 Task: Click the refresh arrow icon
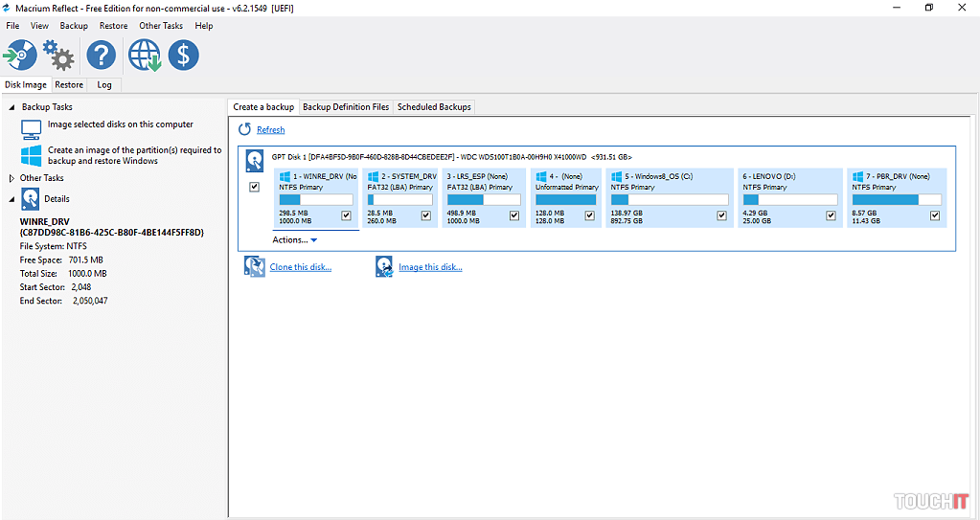[x=244, y=129]
